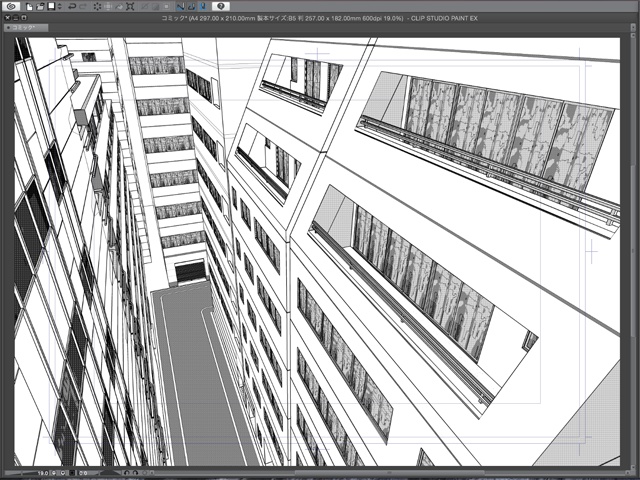
Task: Open the Clip Studio launcher icon
Action: coord(12,6)
